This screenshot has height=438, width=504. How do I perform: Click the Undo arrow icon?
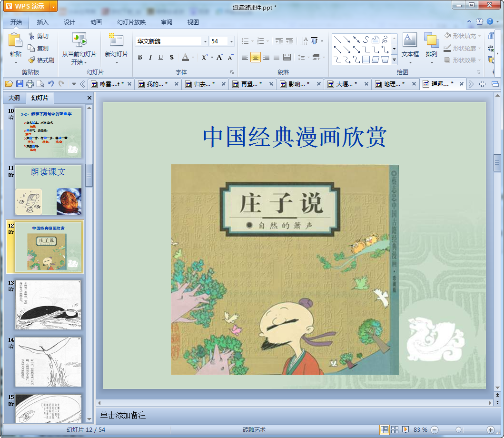[51, 84]
